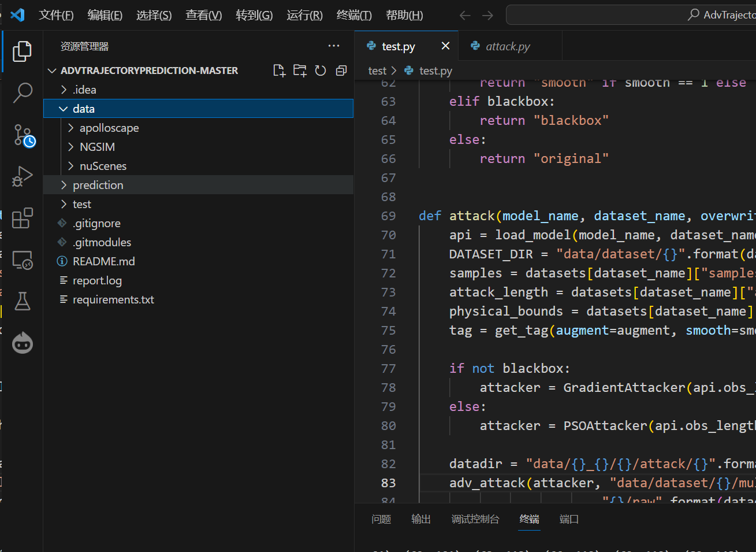Refresh the explorer file tree

coord(321,71)
